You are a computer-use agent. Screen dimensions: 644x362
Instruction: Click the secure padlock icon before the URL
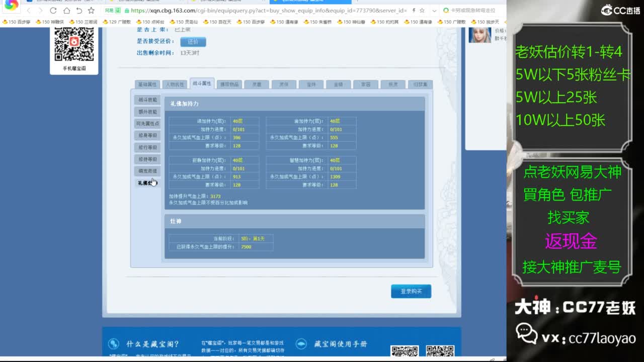point(127,11)
